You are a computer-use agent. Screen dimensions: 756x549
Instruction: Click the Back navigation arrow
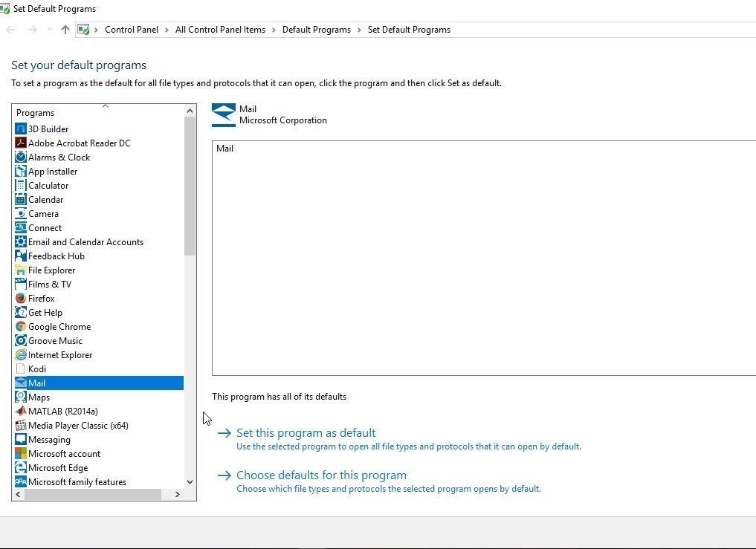coord(10,30)
